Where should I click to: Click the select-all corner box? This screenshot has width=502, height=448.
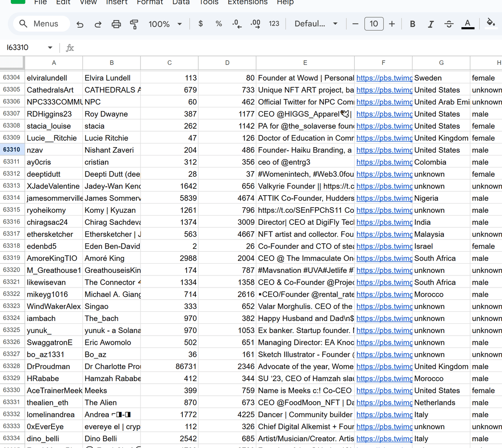[x=12, y=63]
